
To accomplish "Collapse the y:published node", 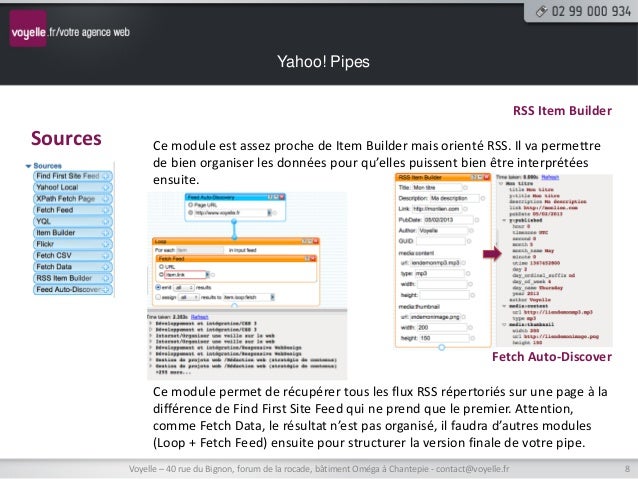I will pos(504,220).
